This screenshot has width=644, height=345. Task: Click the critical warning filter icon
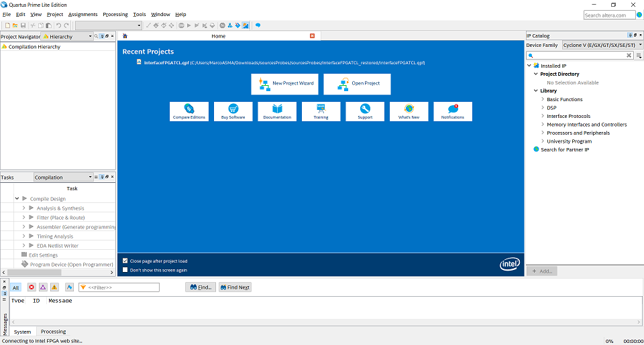point(43,287)
